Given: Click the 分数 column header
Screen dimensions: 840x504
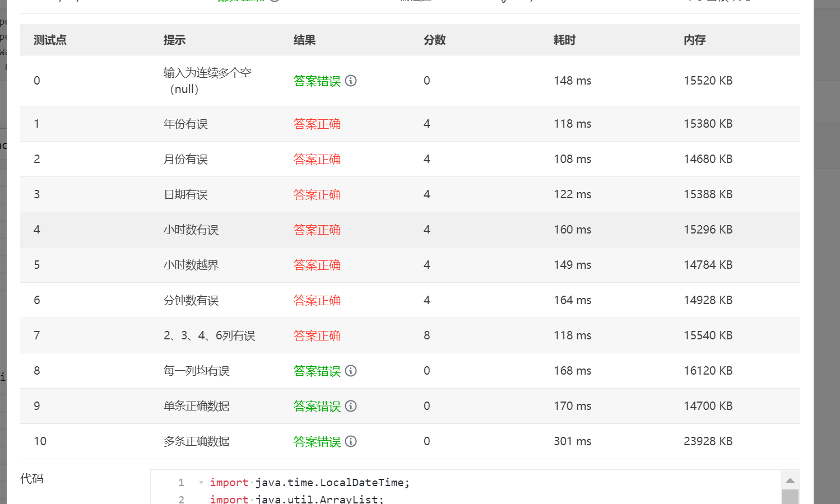Looking at the screenshot, I should point(434,40).
